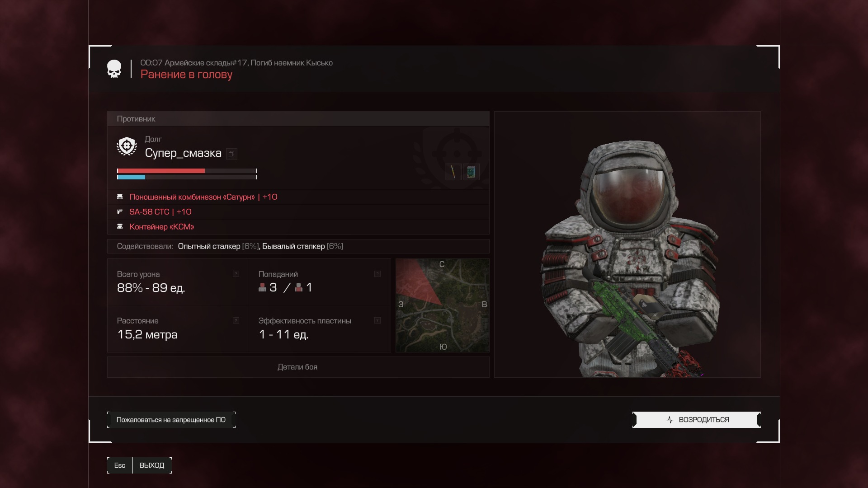Report cheats via Пожаловаться на запрещенное ПО

(171, 420)
